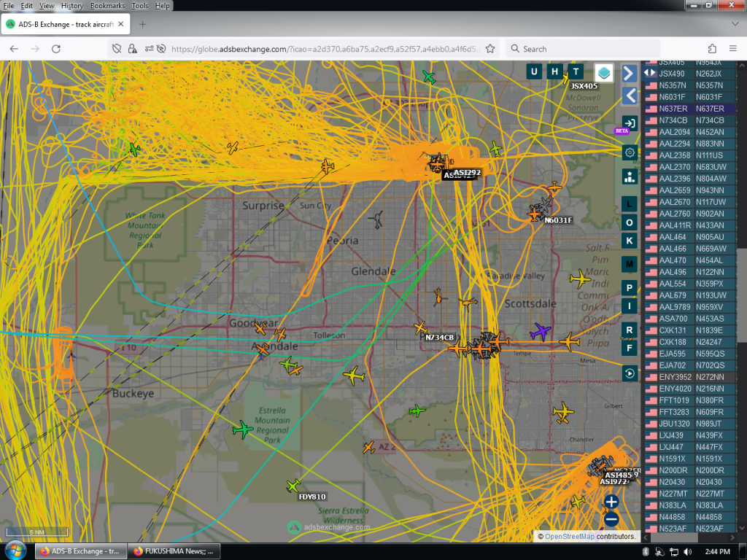
Task: Select the JSX405 aircraft label
Action: (584, 86)
